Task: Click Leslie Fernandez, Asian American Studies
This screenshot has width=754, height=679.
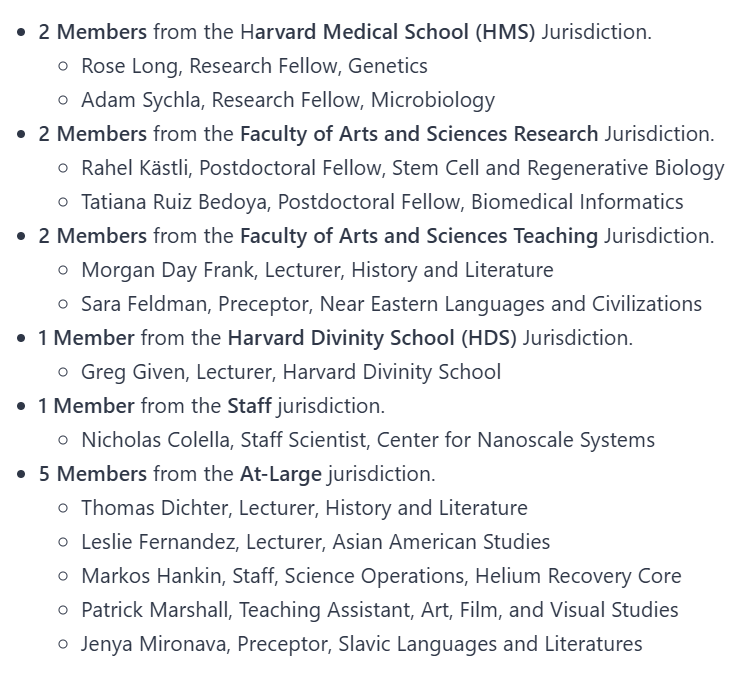Action: coord(315,542)
